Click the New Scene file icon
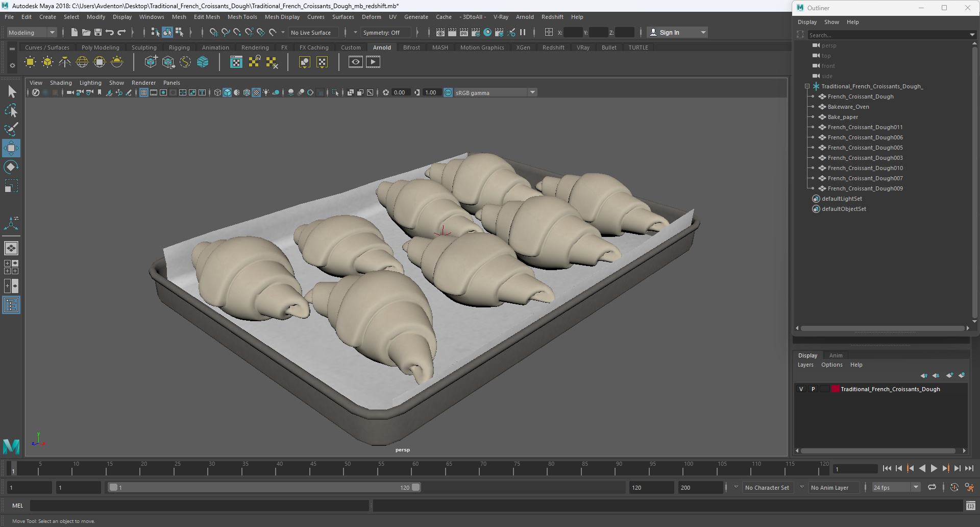Screen dimensions: 980x527 click(75, 32)
